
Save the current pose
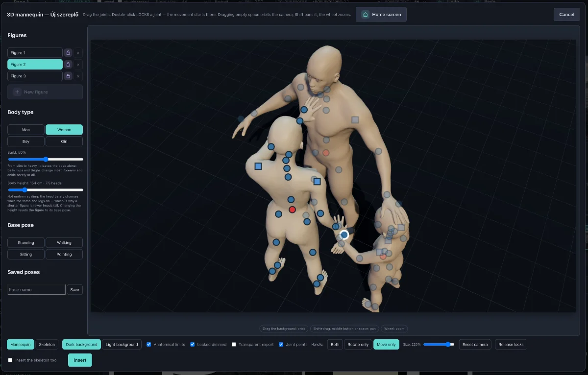click(x=74, y=289)
